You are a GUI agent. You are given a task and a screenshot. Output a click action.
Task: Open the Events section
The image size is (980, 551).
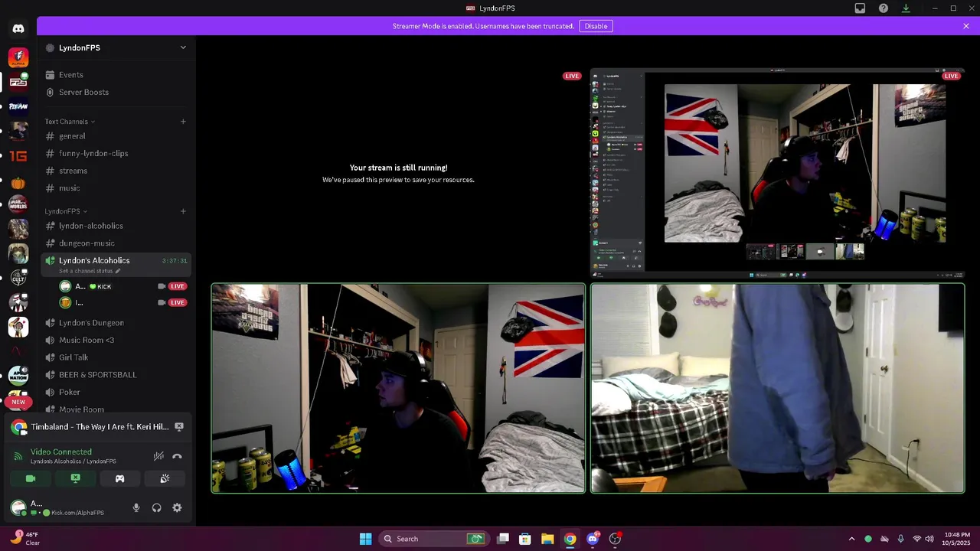pyautogui.click(x=116, y=75)
